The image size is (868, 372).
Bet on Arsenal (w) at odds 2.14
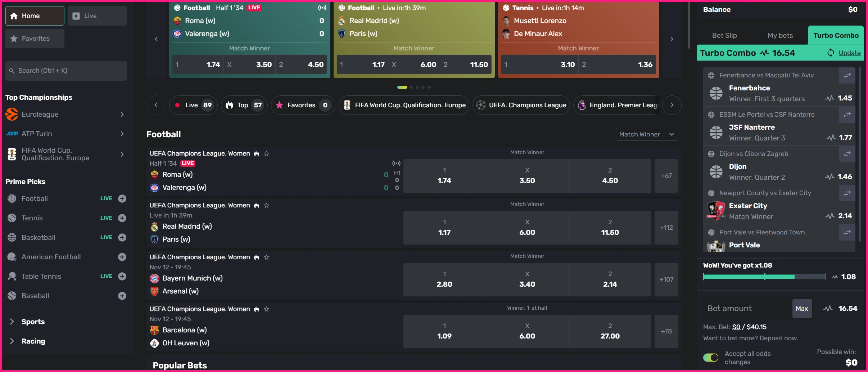[x=610, y=279]
